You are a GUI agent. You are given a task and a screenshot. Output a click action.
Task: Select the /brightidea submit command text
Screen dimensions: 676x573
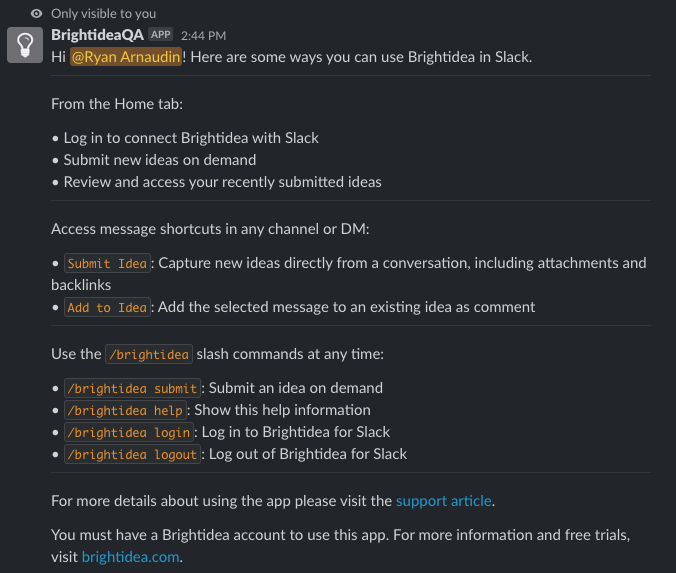pyautogui.click(x=132, y=388)
